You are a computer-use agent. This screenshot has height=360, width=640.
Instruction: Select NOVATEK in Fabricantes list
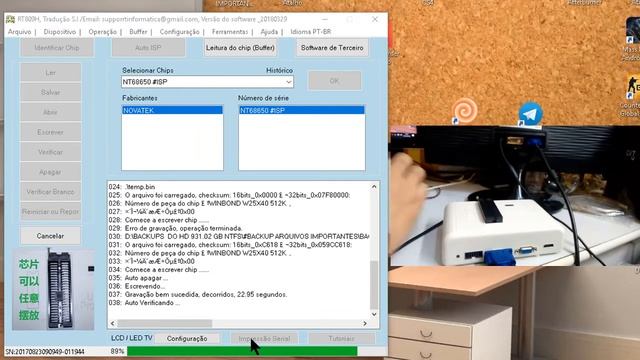pos(172,111)
